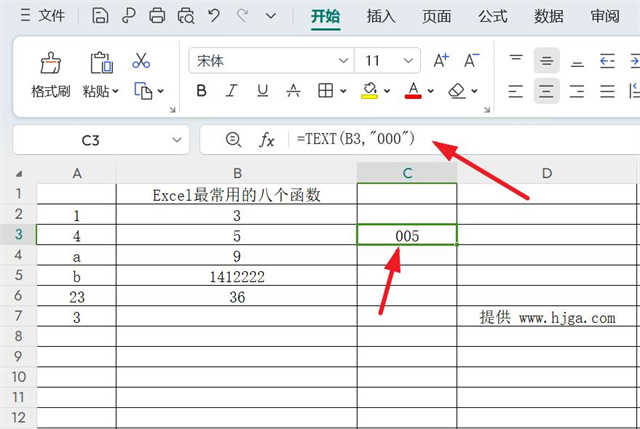Expand the 粘贴 dropdown arrow
640x429 pixels.
click(116, 91)
